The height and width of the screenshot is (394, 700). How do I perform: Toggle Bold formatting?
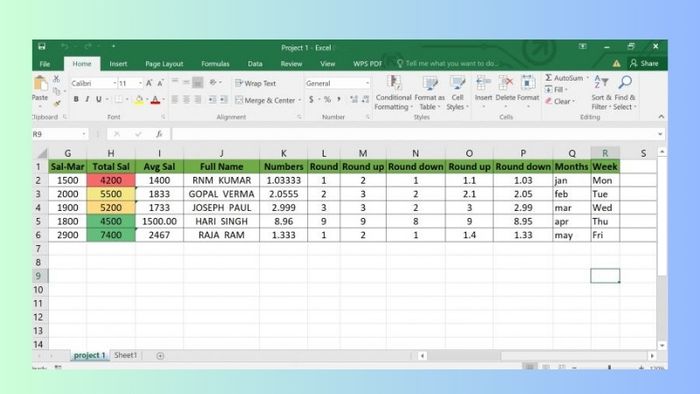coord(76,99)
